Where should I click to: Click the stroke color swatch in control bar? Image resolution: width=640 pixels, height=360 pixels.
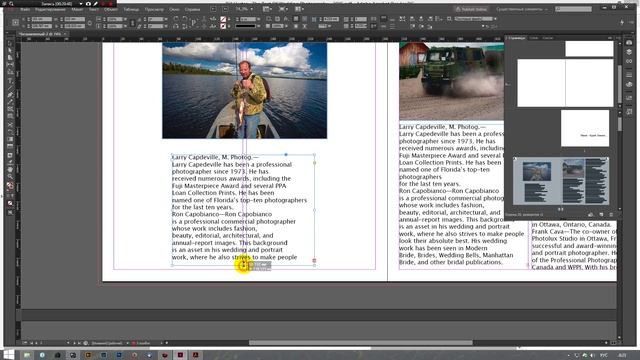[223, 26]
